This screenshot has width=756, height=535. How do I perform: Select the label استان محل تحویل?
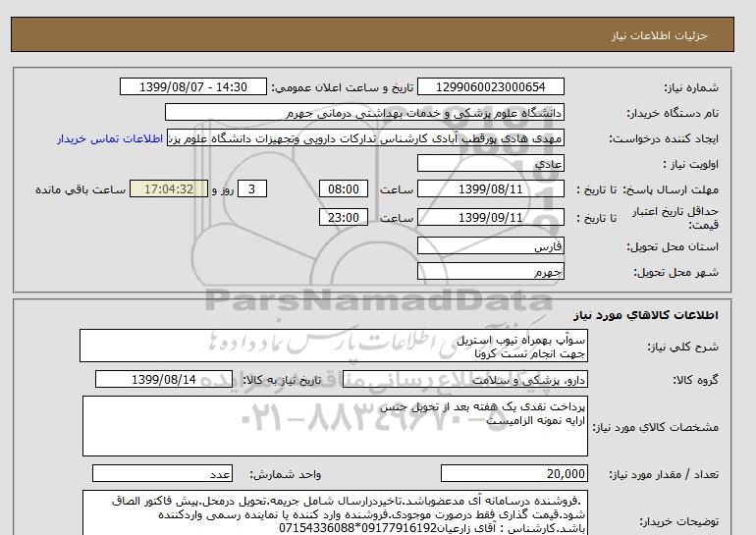pos(673,246)
